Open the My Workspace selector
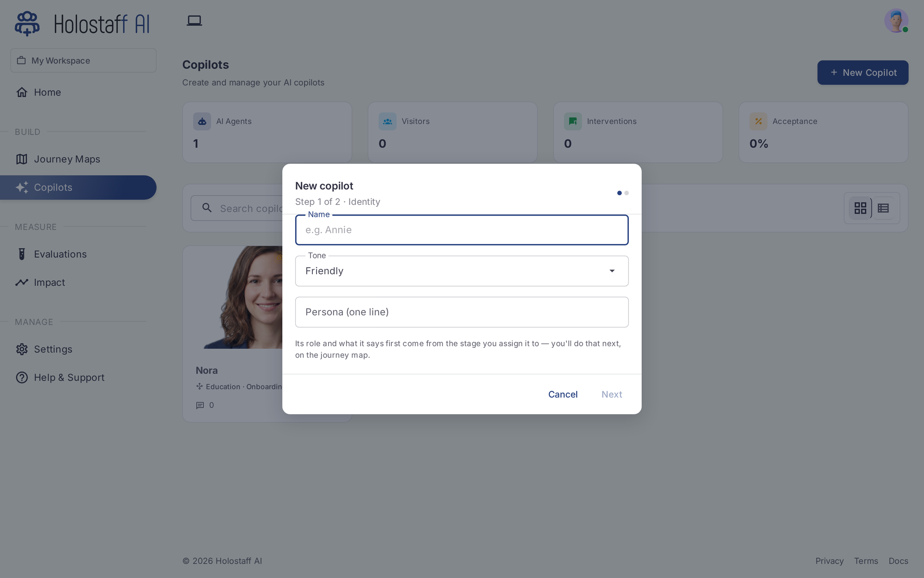 83,61
